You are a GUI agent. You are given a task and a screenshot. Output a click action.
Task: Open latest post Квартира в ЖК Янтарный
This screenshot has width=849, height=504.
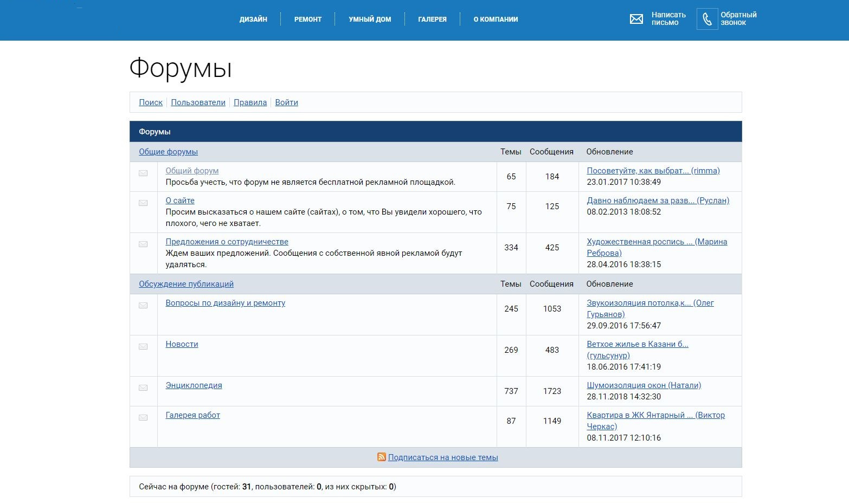[x=655, y=421]
